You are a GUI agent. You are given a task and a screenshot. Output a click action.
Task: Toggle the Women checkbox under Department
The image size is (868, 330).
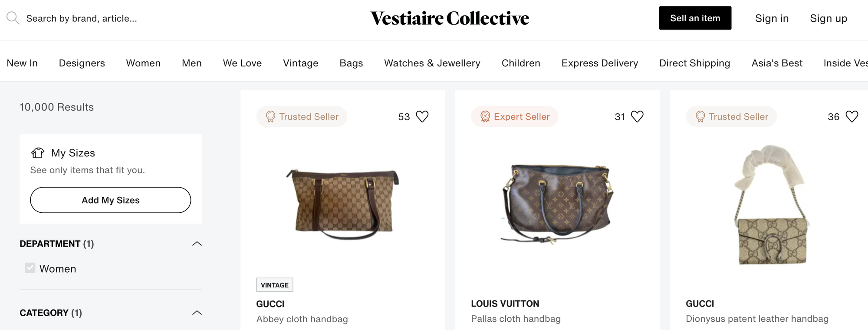30,268
